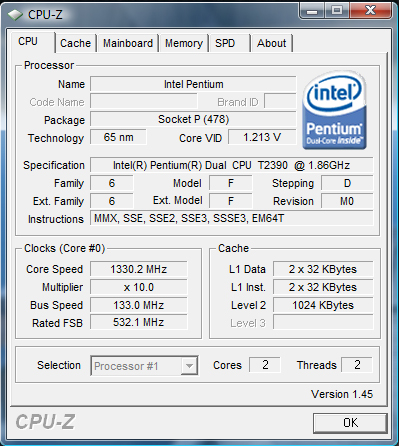Click the OK button
Screen dimensions: 399x446
pyautogui.click(x=350, y=423)
